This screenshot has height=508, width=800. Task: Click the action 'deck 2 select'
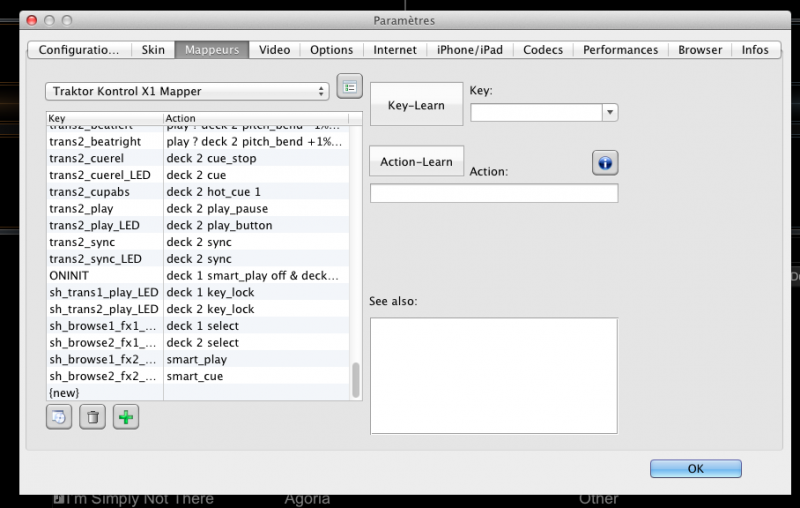click(x=203, y=343)
